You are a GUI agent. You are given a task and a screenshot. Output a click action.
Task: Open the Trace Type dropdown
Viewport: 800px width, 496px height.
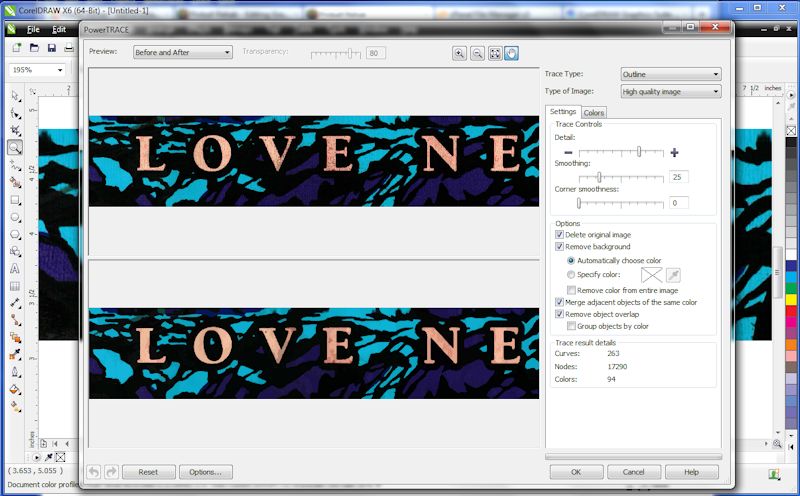[670, 74]
